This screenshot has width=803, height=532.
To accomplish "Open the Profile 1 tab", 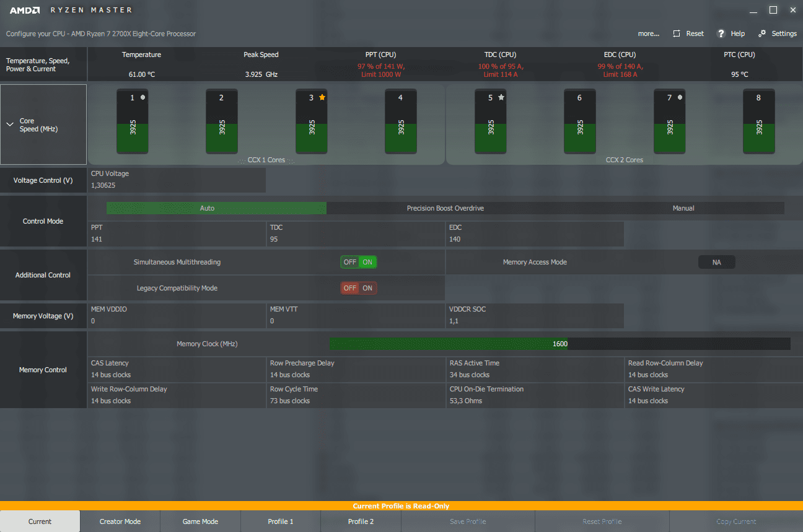I will coord(281,521).
